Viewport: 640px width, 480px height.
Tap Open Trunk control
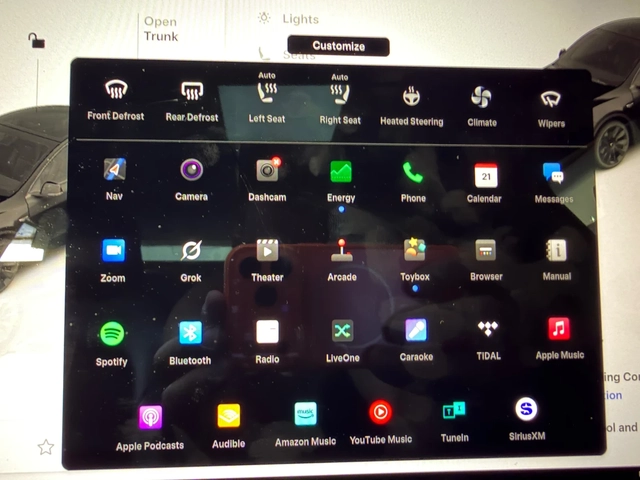click(161, 29)
